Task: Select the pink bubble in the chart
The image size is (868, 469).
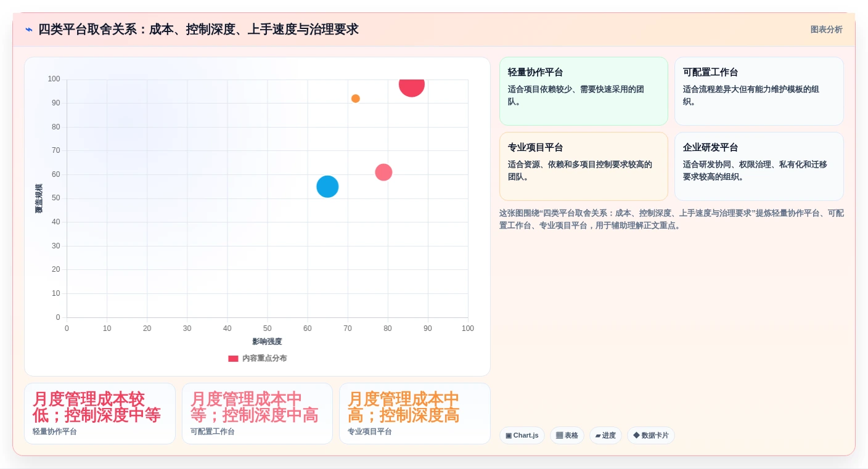Action: (383, 172)
